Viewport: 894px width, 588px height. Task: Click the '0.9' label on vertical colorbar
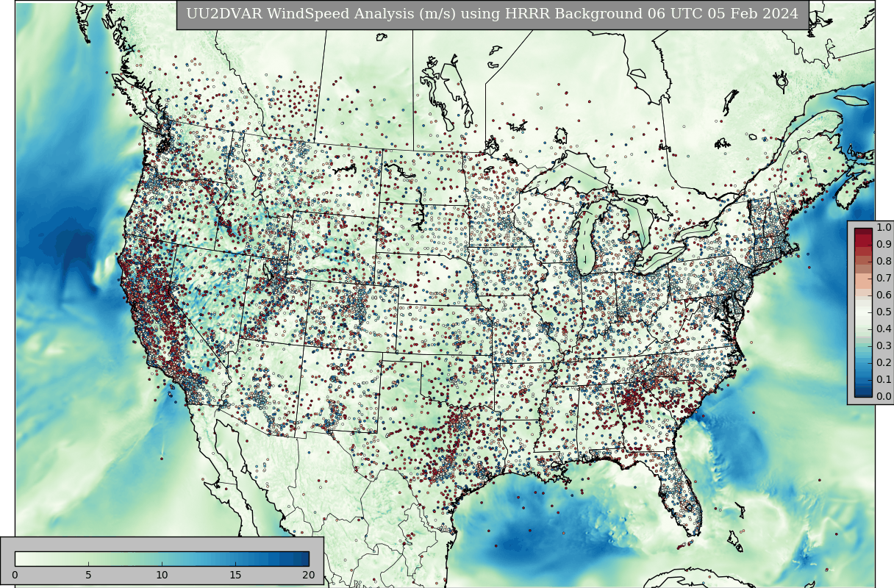tap(884, 245)
